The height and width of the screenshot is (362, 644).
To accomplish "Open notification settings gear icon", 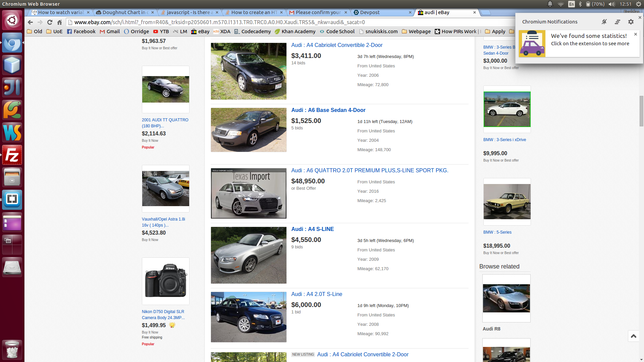I will coord(631,22).
